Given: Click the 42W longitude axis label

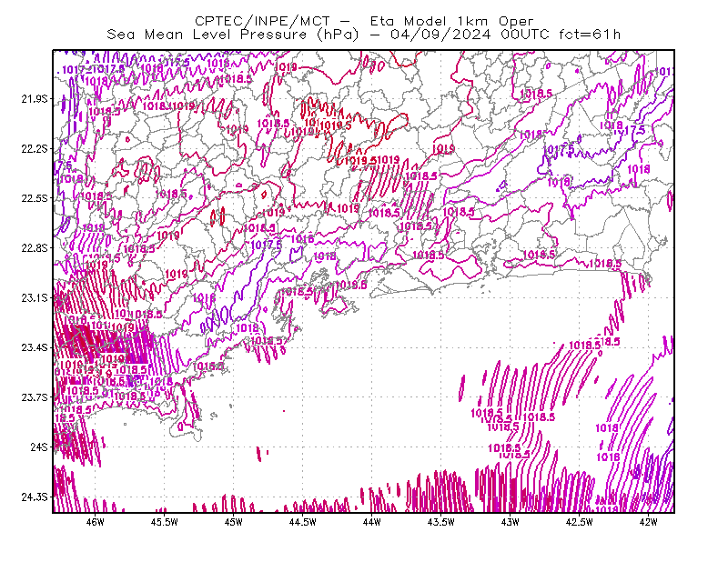Looking at the screenshot, I should point(648,522).
